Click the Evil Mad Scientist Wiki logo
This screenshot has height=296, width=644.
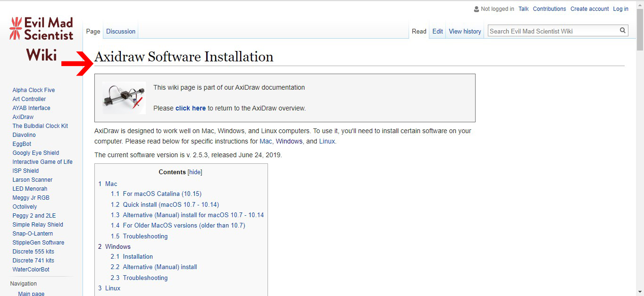coord(42,39)
